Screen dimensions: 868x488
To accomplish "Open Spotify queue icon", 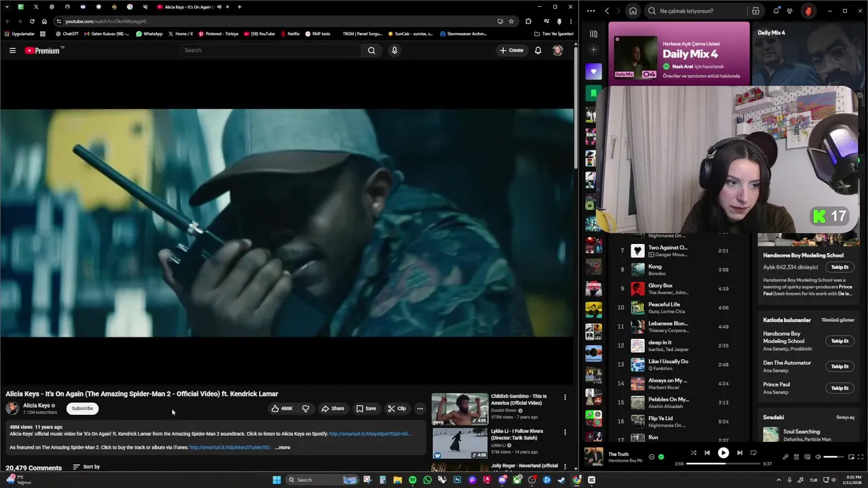I will point(797,457).
